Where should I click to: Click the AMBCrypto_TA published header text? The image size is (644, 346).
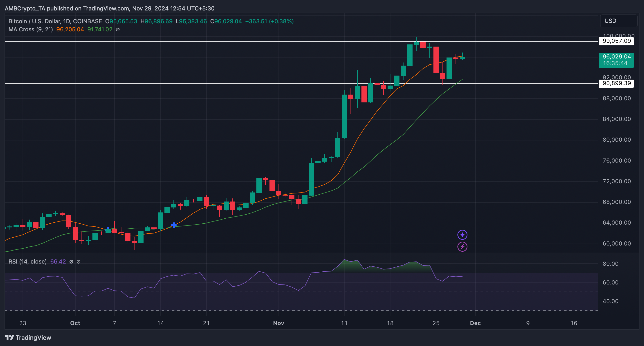pos(110,8)
